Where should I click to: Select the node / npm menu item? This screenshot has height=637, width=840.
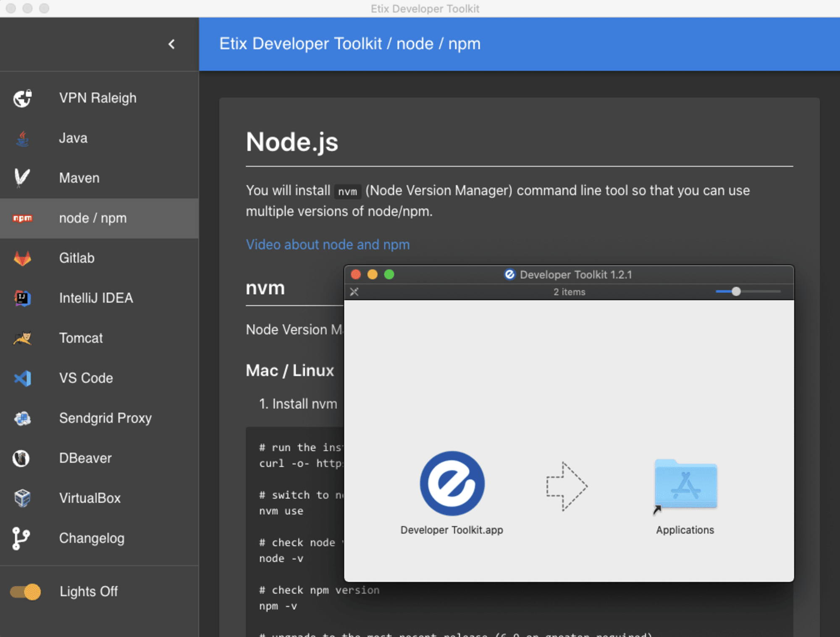pyautogui.click(x=99, y=218)
